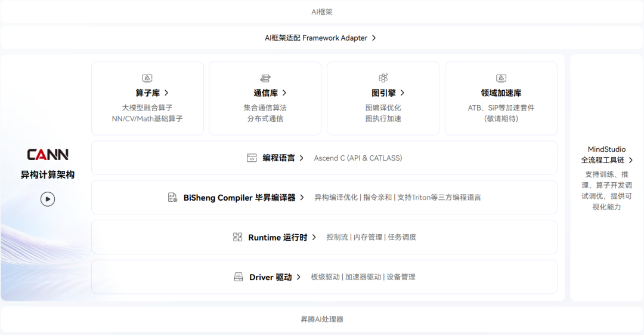Click the 异构编译优化 compiler description text

point(398,198)
